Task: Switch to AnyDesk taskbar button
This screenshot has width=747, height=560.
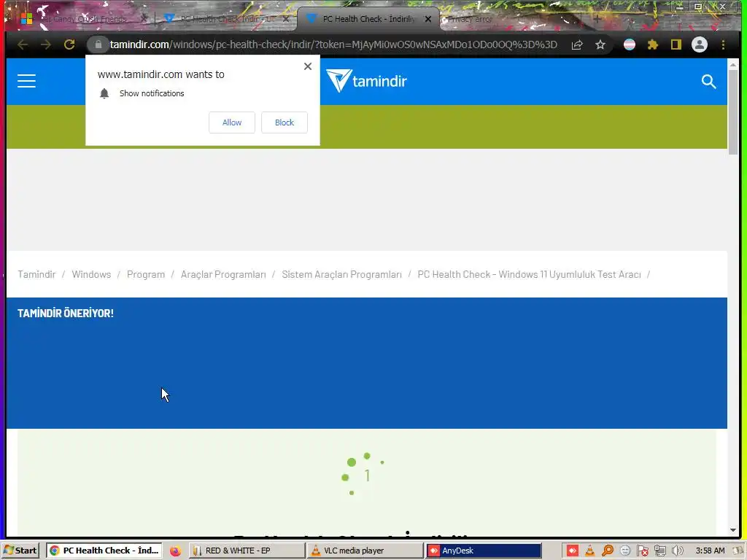Action: click(x=483, y=551)
